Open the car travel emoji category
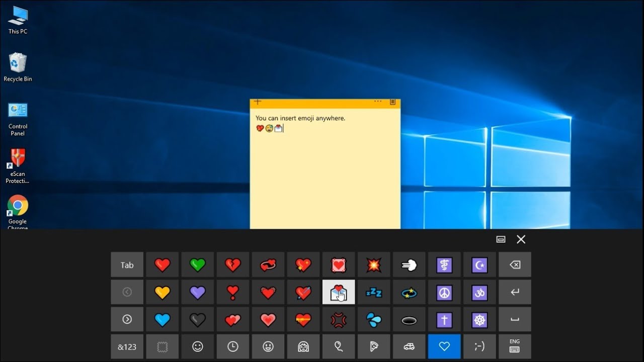644x362 pixels. 409,346
